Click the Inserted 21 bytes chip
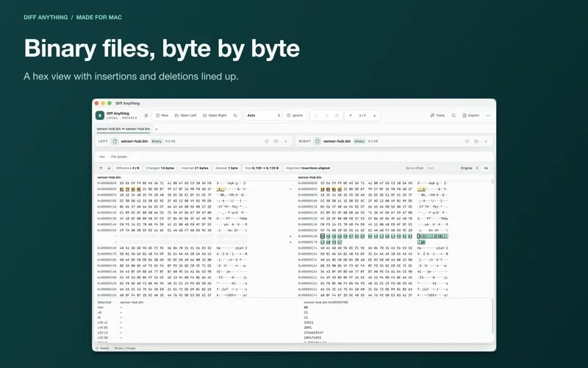 pyautogui.click(x=195, y=169)
